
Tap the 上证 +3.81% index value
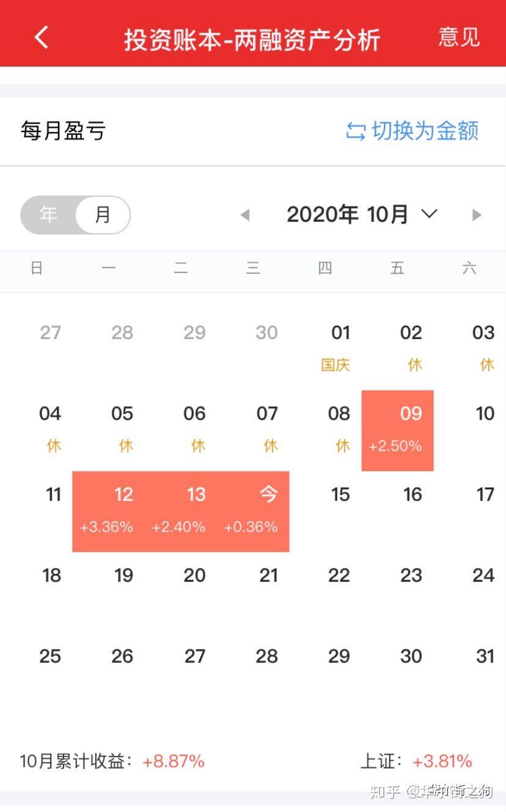pyautogui.click(x=417, y=761)
